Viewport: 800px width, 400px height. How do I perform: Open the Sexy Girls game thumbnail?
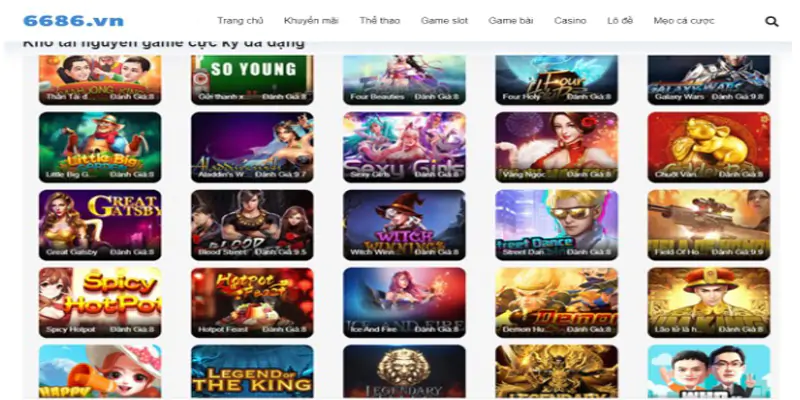404,147
